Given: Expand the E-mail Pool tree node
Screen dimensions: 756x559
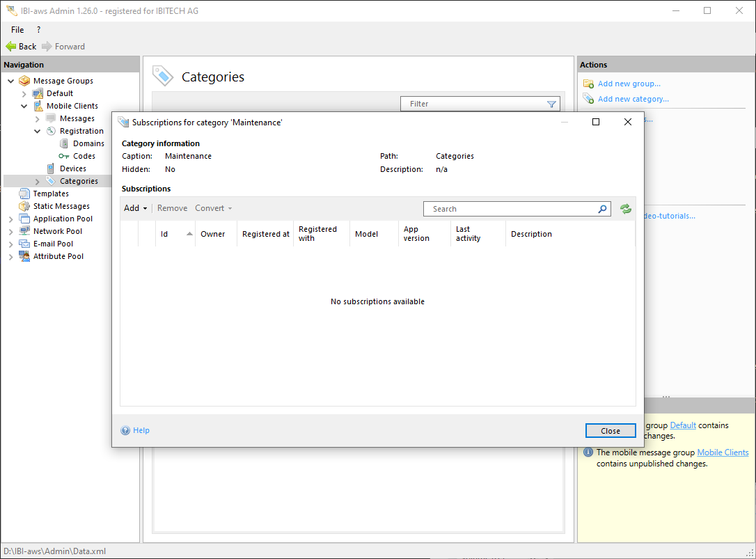Looking at the screenshot, I should click(x=11, y=244).
